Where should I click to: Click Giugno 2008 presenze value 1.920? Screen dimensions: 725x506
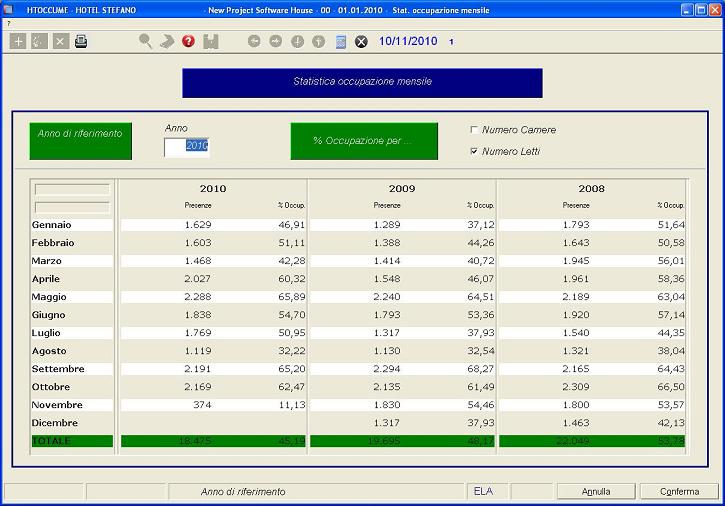(576, 315)
